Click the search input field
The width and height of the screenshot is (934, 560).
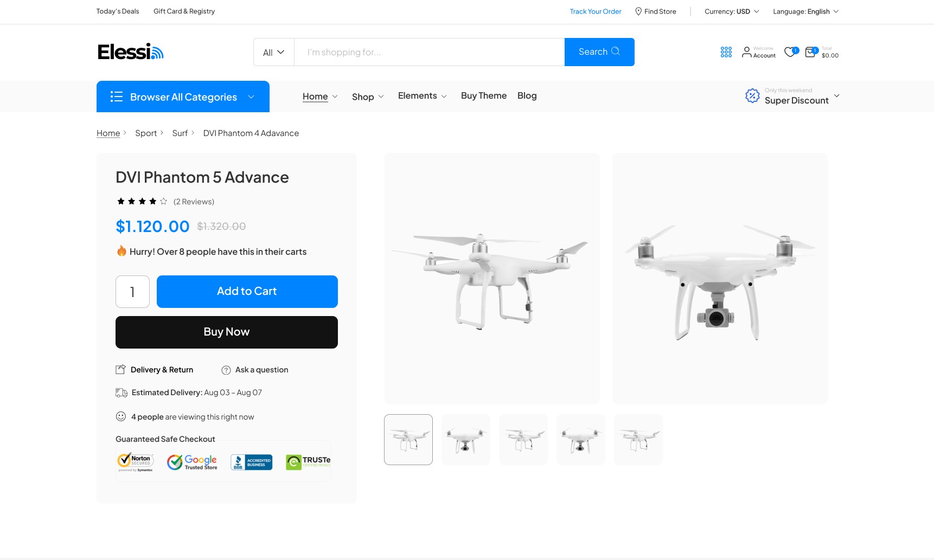pyautogui.click(x=429, y=52)
